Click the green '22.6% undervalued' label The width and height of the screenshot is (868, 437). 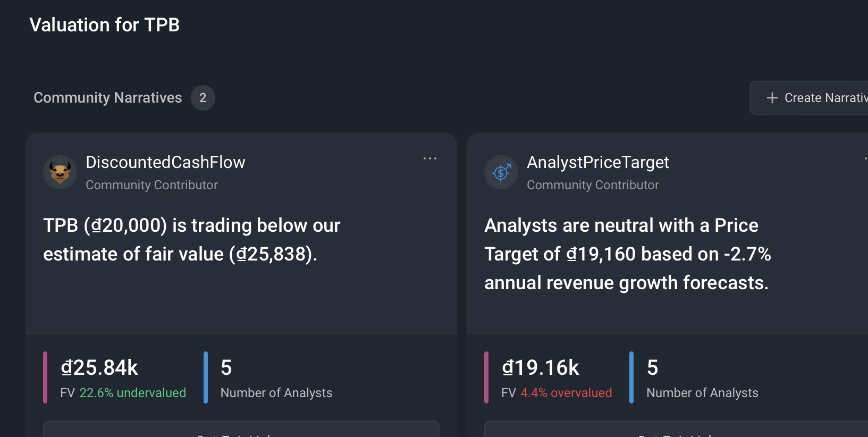tap(132, 393)
